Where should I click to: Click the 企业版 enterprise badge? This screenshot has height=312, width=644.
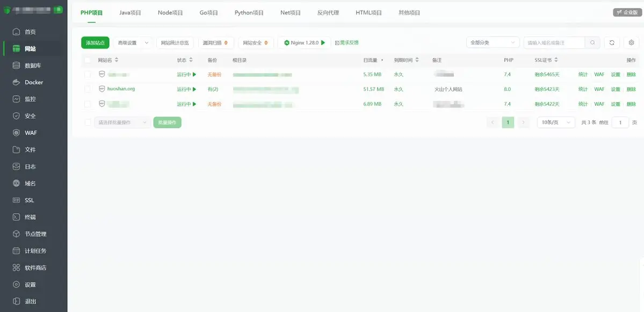click(627, 12)
